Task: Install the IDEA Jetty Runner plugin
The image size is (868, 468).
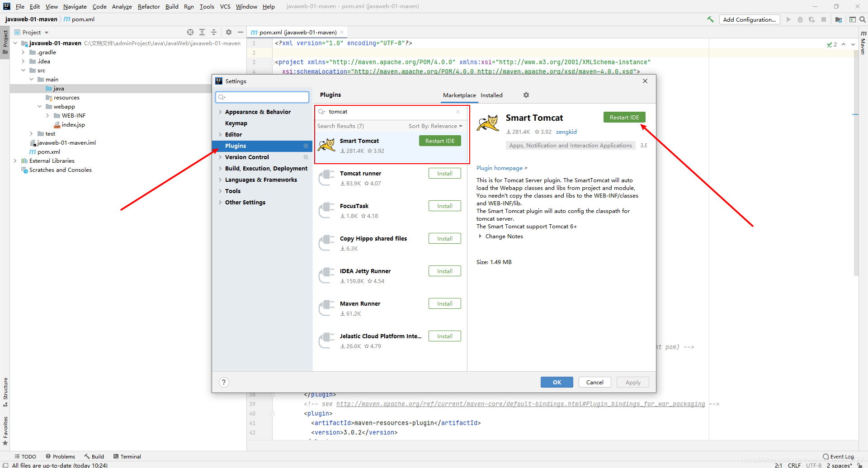Action: coord(445,271)
